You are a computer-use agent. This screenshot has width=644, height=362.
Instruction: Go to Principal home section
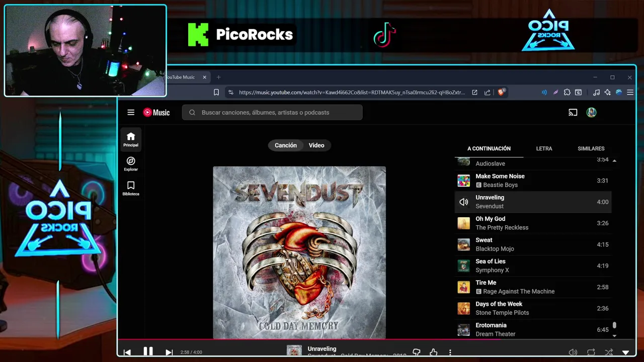131,139
